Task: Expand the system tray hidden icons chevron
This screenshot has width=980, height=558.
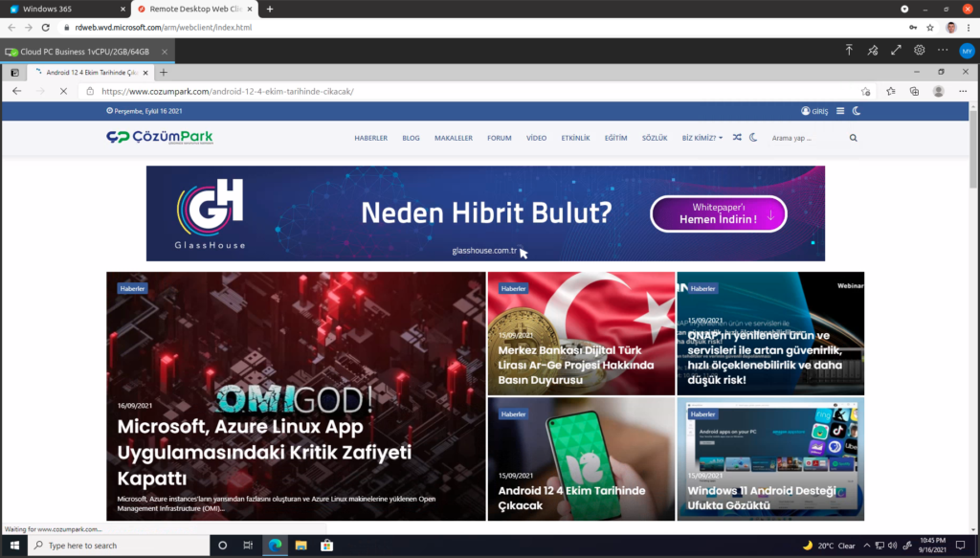Action: (867, 546)
